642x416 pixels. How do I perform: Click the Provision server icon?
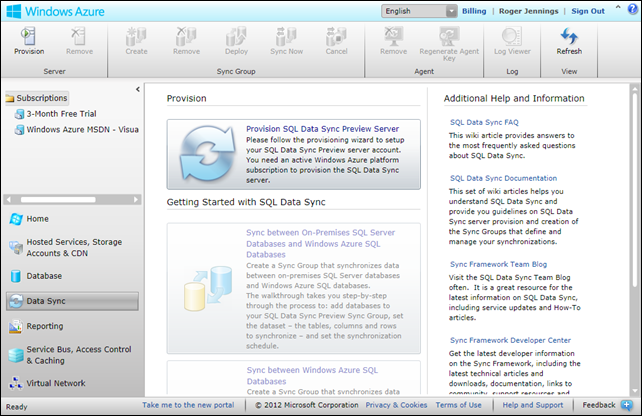pyautogui.click(x=29, y=36)
